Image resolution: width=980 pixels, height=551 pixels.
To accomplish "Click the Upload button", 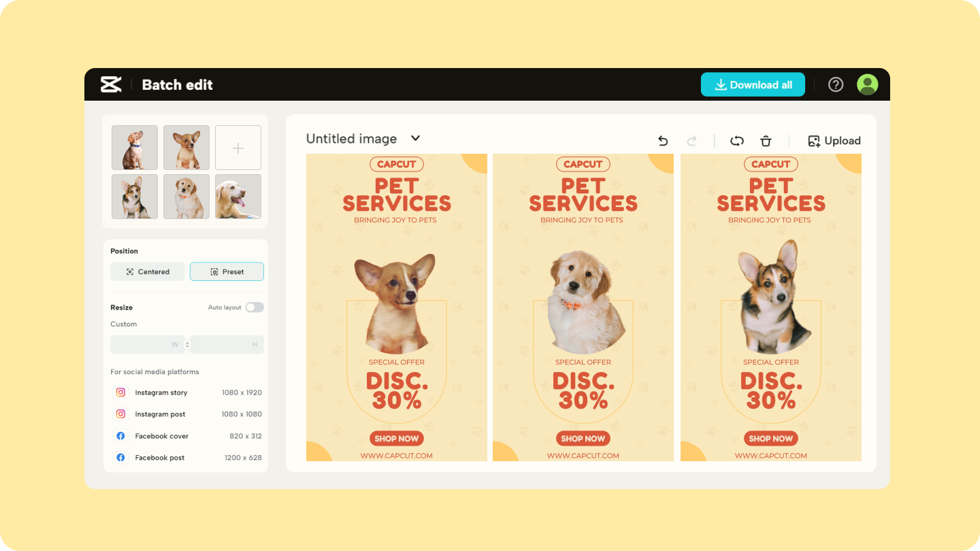I will [x=834, y=141].
